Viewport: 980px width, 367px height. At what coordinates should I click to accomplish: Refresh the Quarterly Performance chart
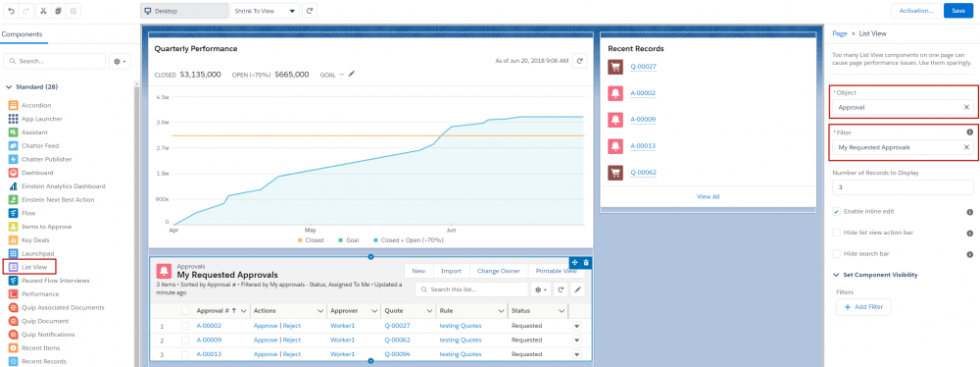click(x=580, y=61)
